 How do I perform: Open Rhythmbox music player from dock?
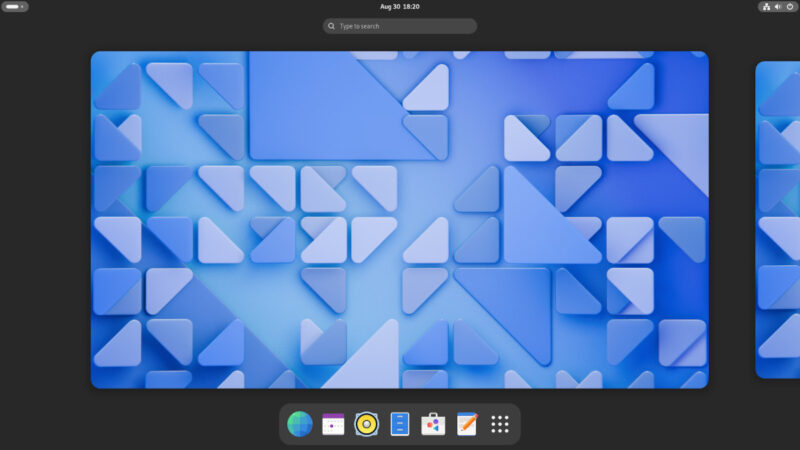[x=366, y=424]
